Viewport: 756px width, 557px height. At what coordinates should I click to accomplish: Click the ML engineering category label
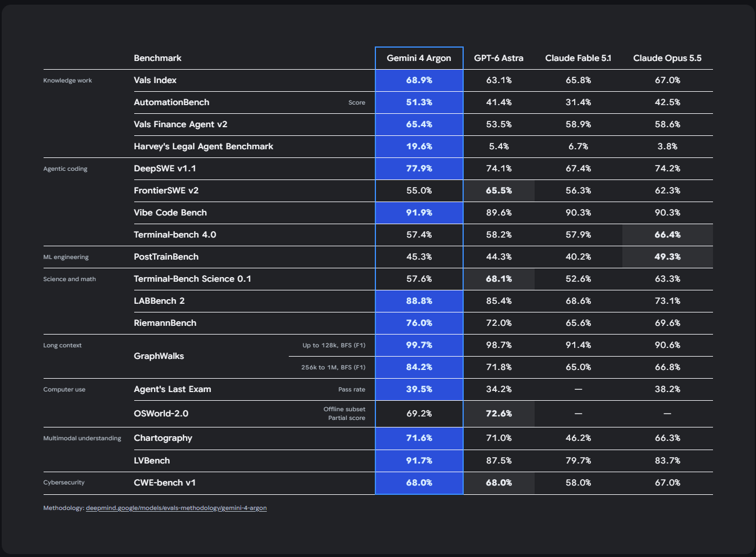click(x=66, y=257)
